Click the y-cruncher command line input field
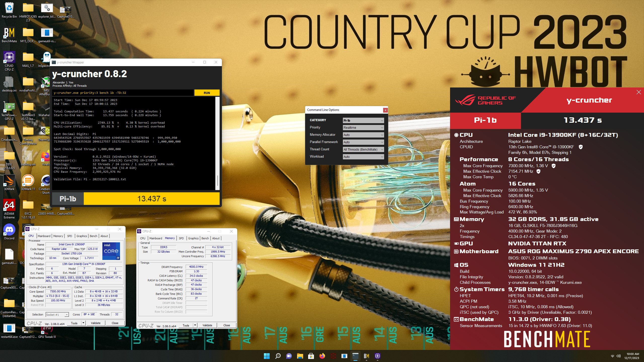Viewport: 644px width, 362px height. coord(123,93)
